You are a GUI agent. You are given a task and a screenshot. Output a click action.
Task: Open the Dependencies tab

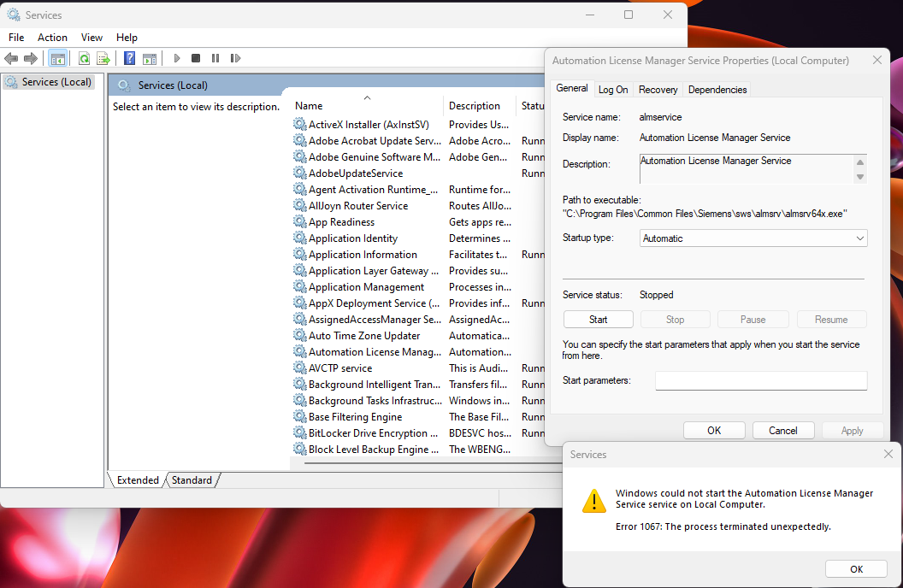[x=717, y=90]
